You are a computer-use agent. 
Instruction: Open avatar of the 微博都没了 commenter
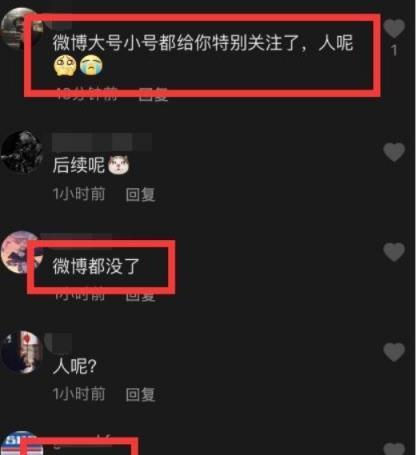tap(20, 252)
